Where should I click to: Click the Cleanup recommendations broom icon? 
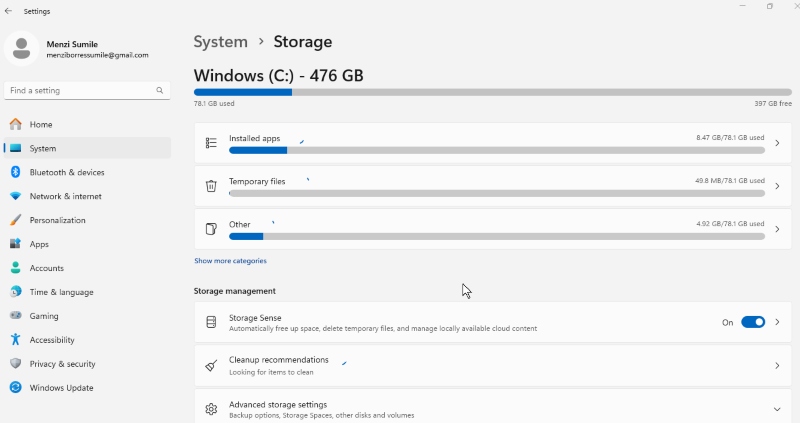point(211,365)
